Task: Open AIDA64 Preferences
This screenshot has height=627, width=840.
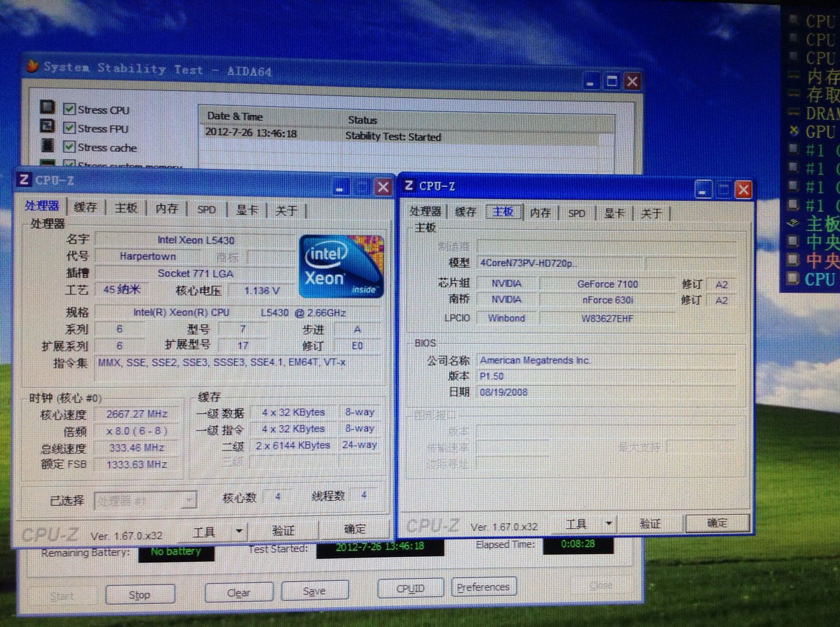Action: click(x=484, y=587)
